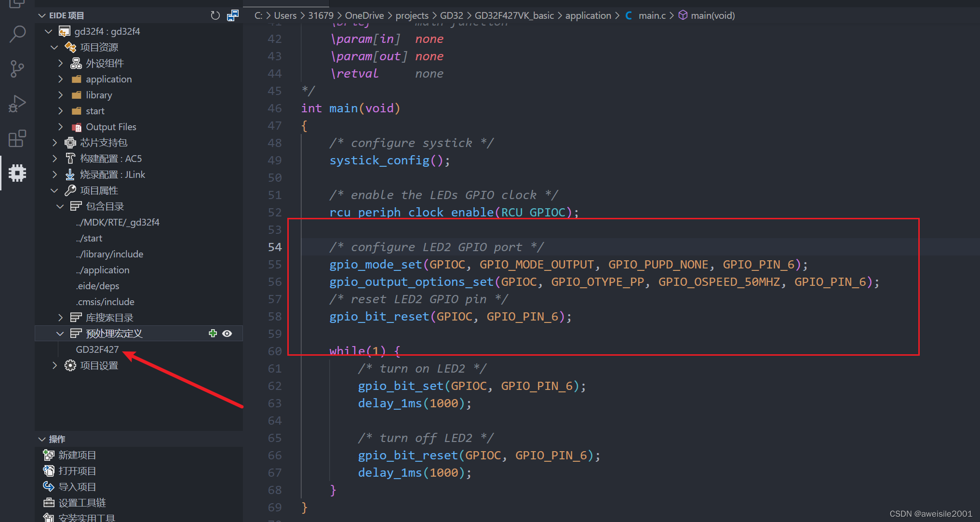Click the workspace icon in the EIDE header
The image size is (980, 522).
[x=233, y=15]
